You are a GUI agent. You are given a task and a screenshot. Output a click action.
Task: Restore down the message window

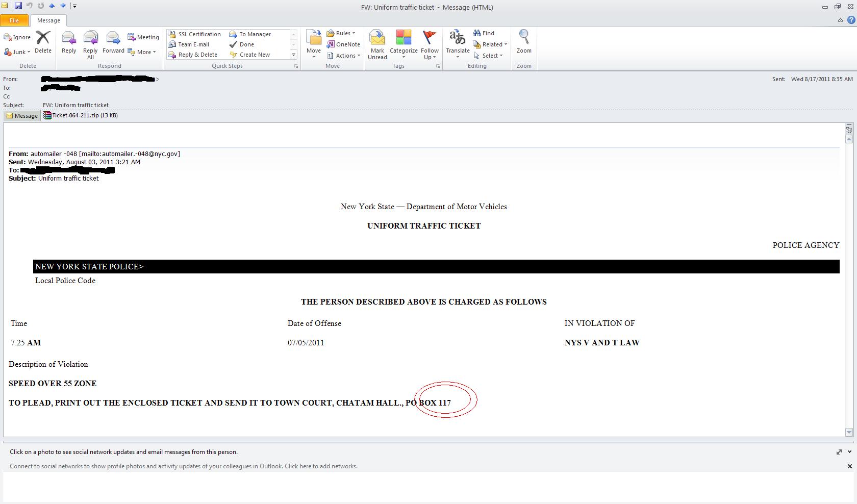tap(837, 7)
